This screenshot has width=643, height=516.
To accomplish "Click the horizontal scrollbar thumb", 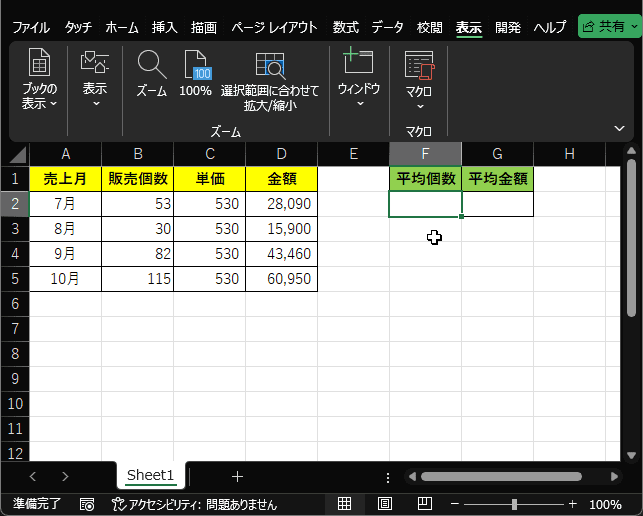I will coord(501,476).
